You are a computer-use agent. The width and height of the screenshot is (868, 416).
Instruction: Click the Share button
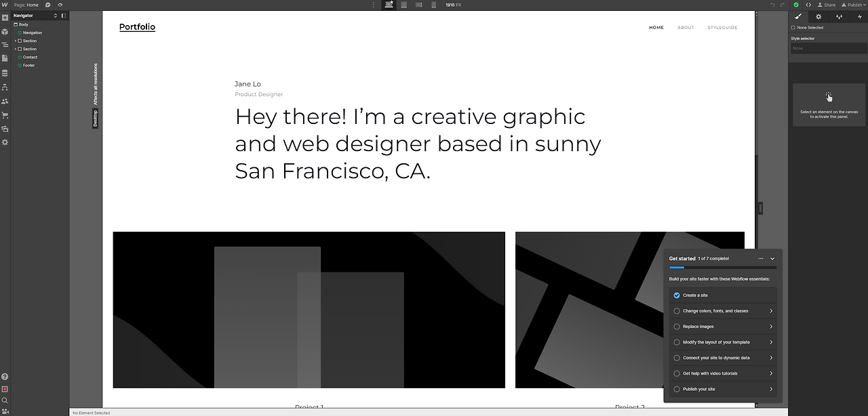(x=826, y=5)
